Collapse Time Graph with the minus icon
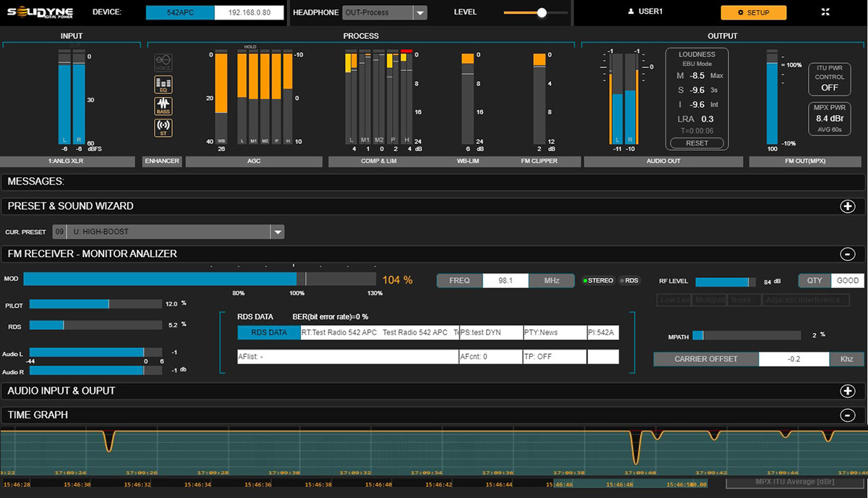 point(847,415)
